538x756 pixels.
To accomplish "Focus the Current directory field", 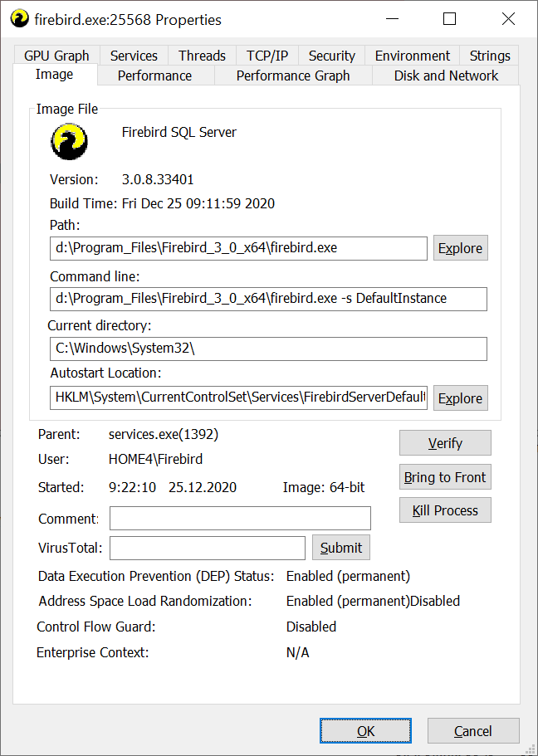I will point(268,349).
